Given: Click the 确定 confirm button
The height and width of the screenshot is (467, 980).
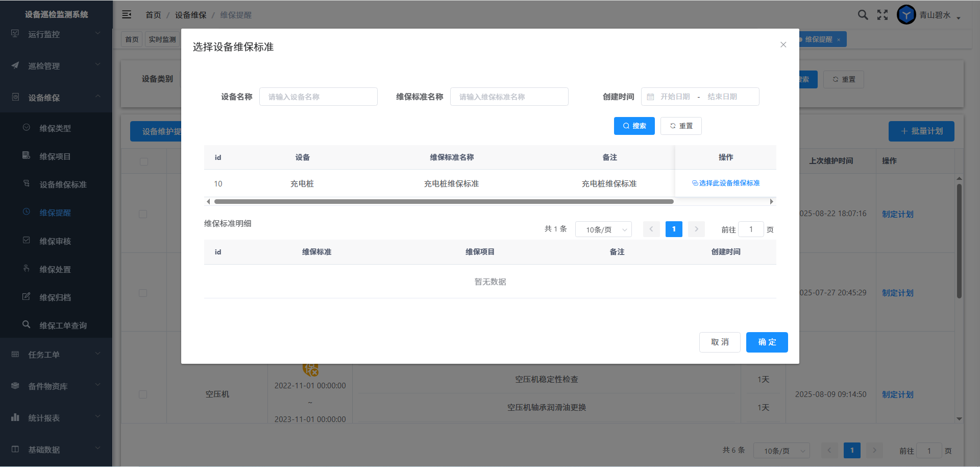Looking at the screenshot, I should point(767,342).
